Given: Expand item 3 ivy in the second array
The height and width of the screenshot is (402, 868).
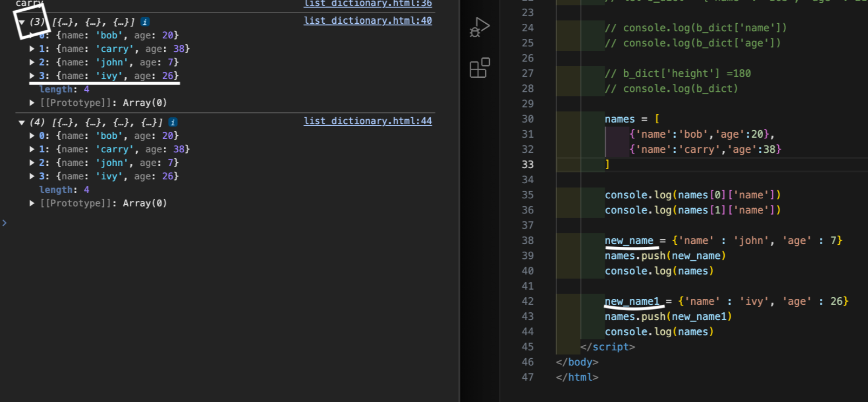Looking at the screenshot, I should (x=32, y=176).
